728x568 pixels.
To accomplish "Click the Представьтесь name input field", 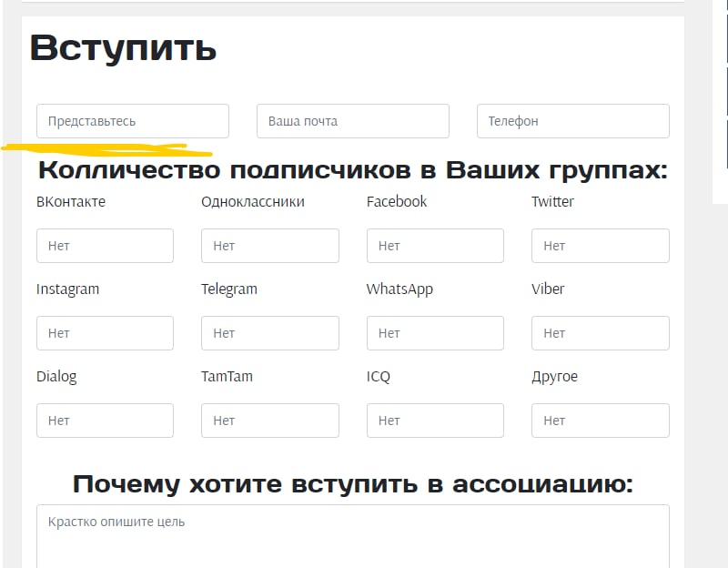I will 133,121.
